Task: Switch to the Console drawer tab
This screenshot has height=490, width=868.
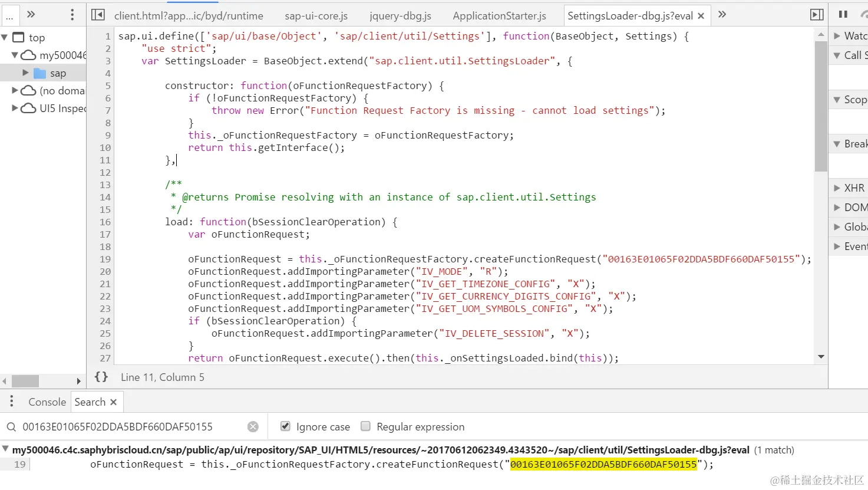Action: pos(47,402)
